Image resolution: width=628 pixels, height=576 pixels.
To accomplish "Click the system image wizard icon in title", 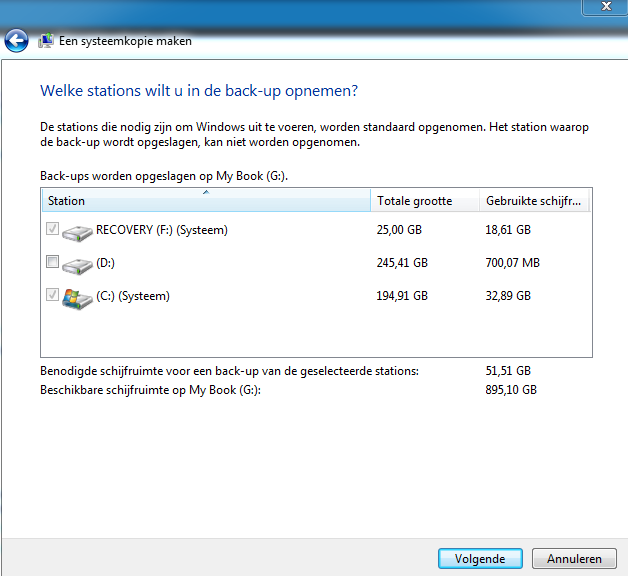I will [x=46, y=41].
